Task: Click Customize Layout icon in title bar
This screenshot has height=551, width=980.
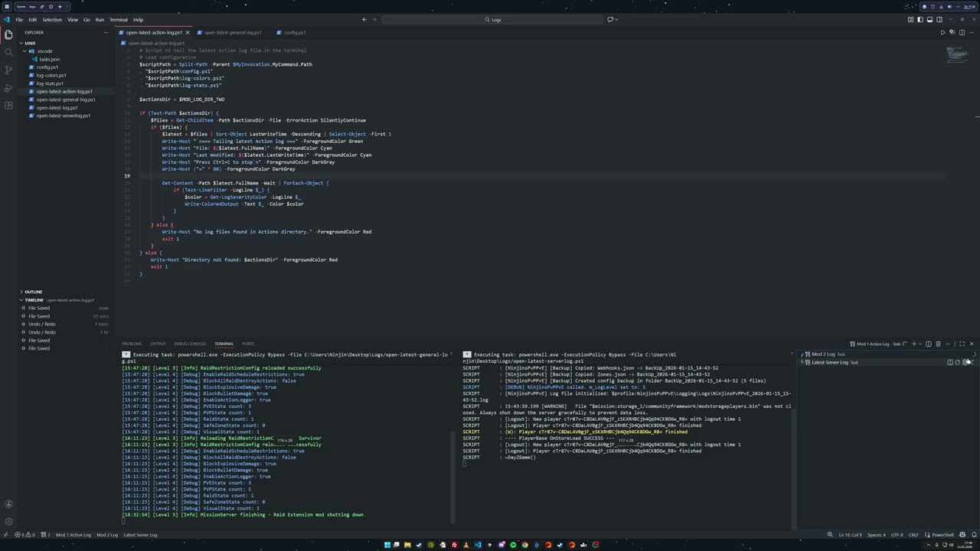Action: click(910, 19)
